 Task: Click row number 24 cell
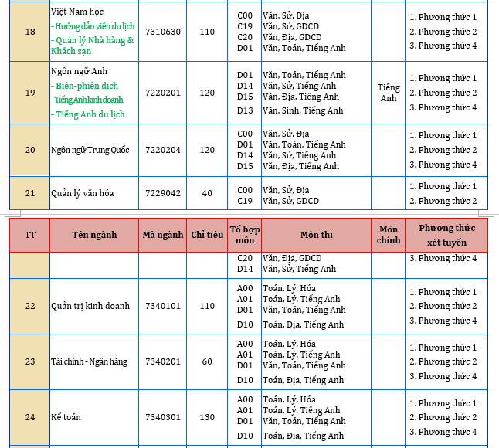point(30,417)
